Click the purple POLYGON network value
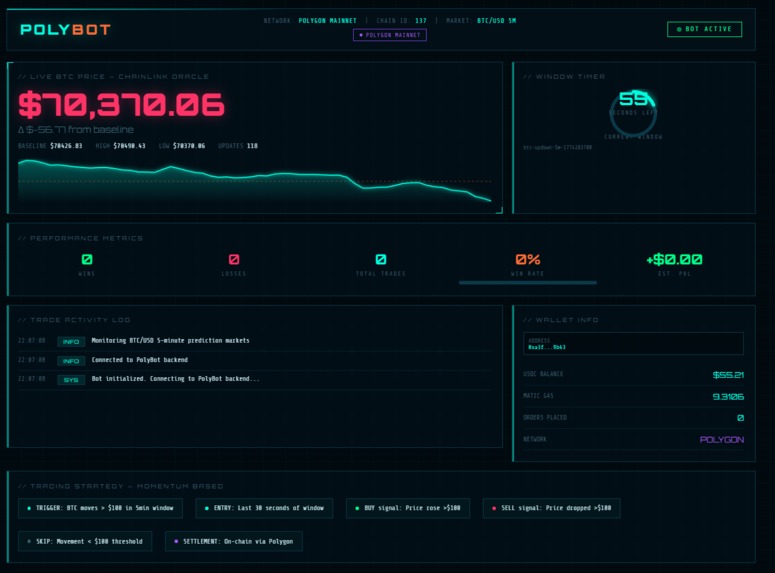 (x=722, y=440)
